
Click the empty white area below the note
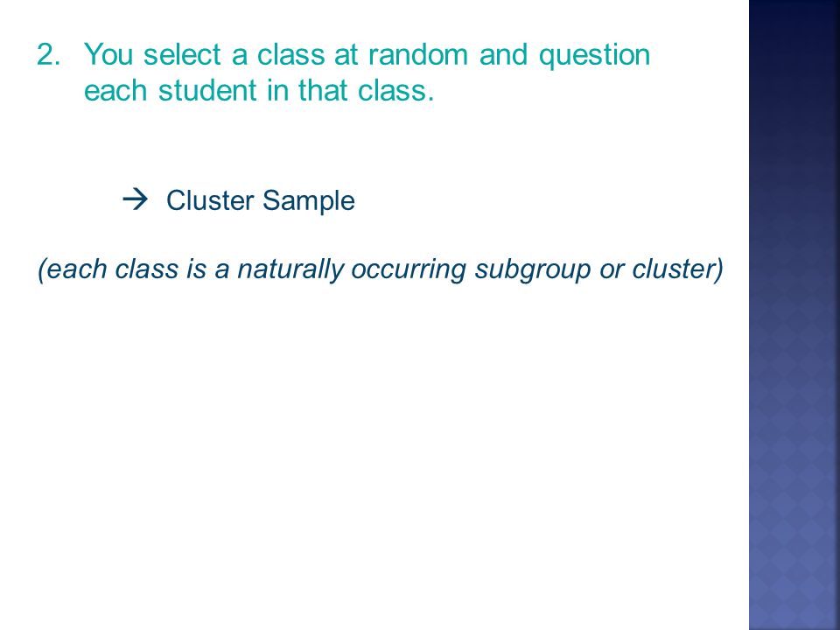pos(375,455)
